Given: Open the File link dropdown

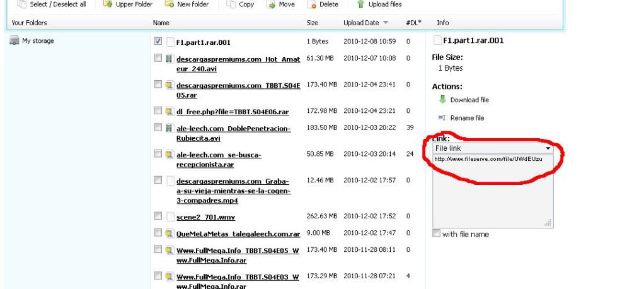Looking at the screenshot, I should tap(548, 148).
